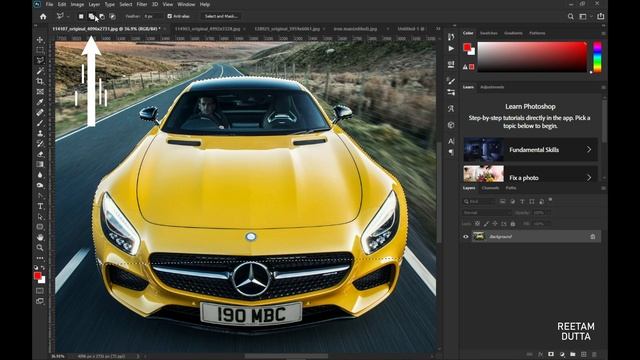Image resolution: width=640 pixels, height=360 pixels.
Task: Select the Zoom tool
Action: point(40,248)
